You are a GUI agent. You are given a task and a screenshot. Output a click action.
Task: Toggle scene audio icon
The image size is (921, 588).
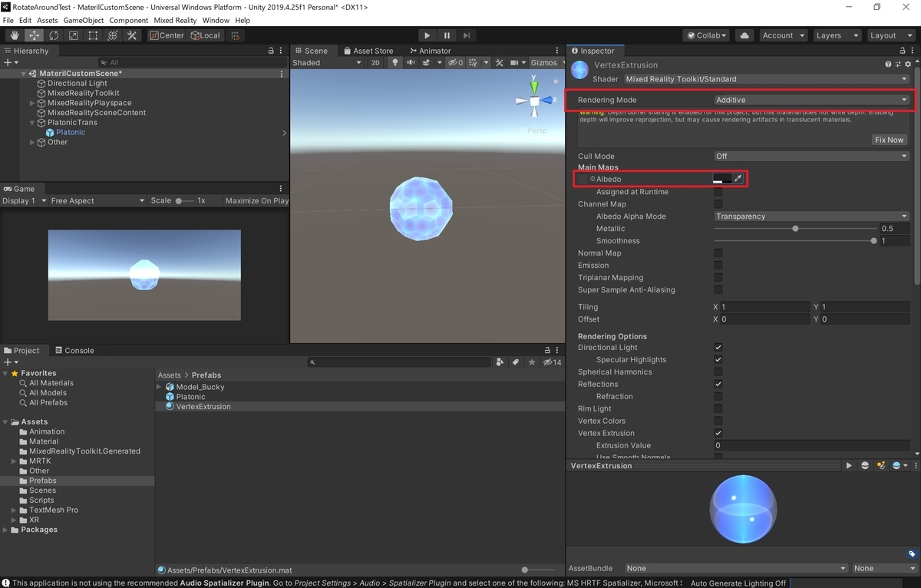pyautogui.click(x=412, y=63)
